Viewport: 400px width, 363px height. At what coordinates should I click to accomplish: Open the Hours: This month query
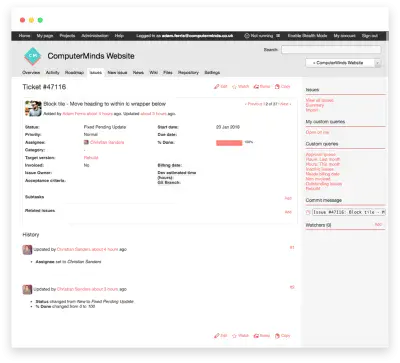(323, 164)
